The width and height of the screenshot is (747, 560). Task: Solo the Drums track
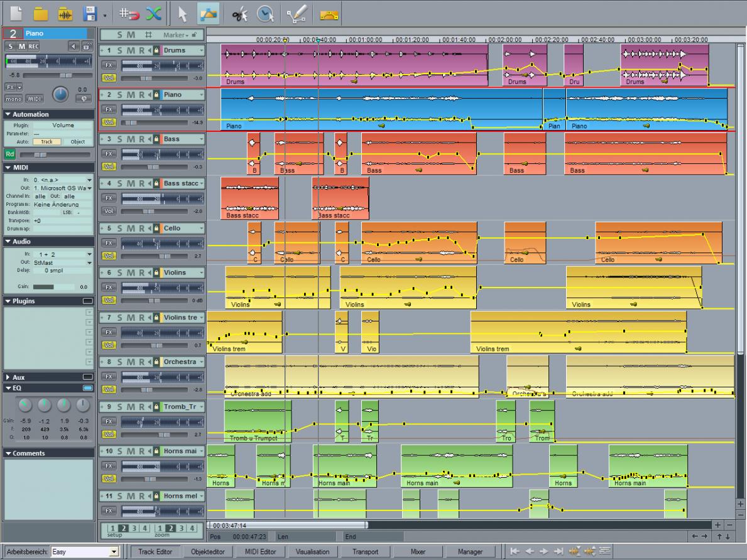[x=120, y=50]
